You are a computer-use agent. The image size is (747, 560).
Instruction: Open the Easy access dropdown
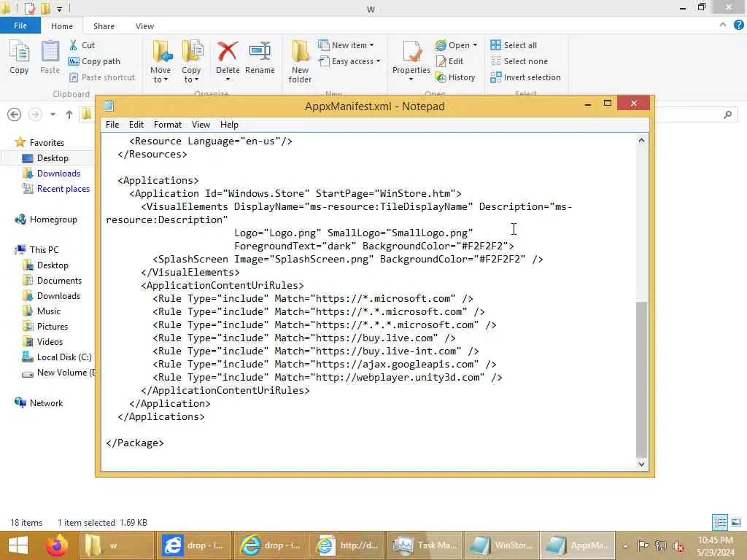(349, 61)
